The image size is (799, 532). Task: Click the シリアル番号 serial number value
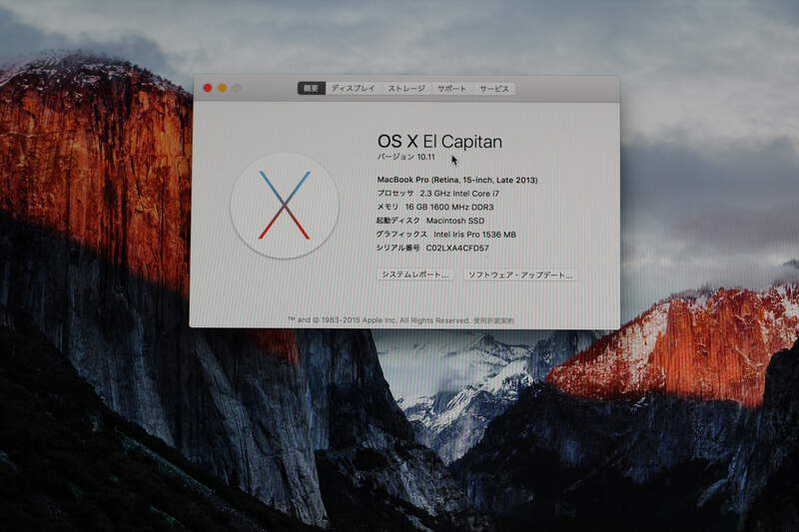[457, 248]
